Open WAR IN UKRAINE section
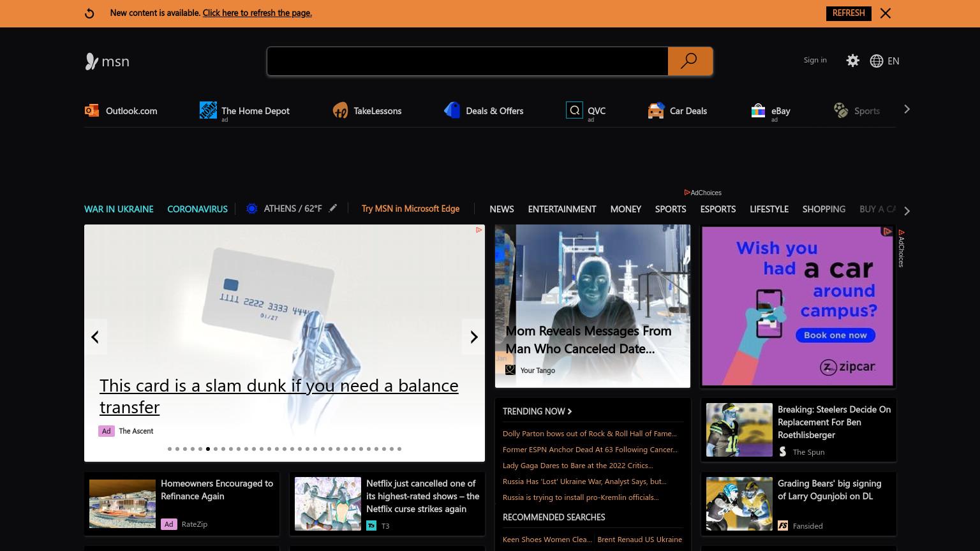Viewport: 980px width, 551px height. coord(119,209)
